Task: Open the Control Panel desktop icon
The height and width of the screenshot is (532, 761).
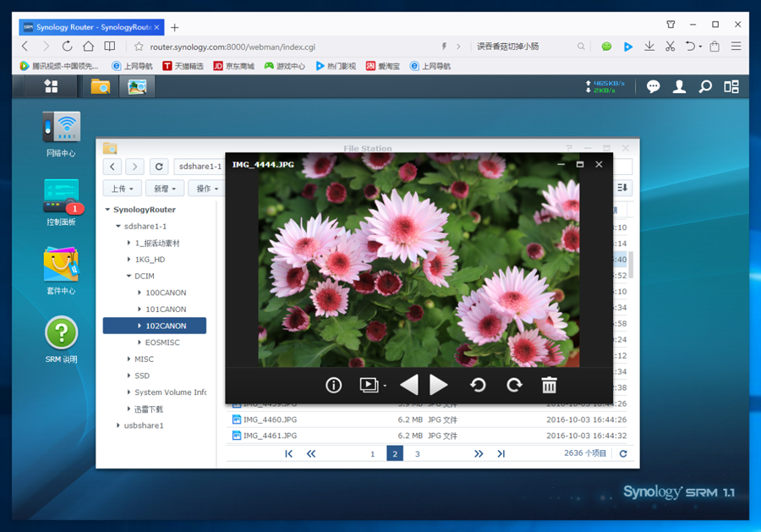Action: pos(61,197)
